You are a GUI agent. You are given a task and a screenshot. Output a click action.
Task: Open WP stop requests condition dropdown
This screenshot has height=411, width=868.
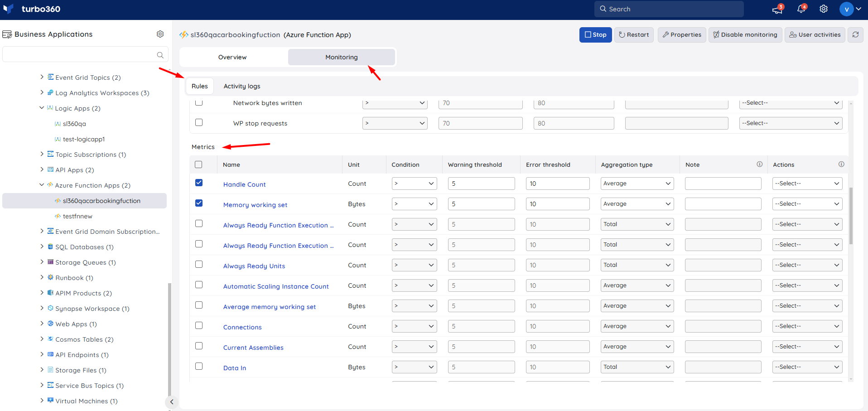(x=395, y=123)
